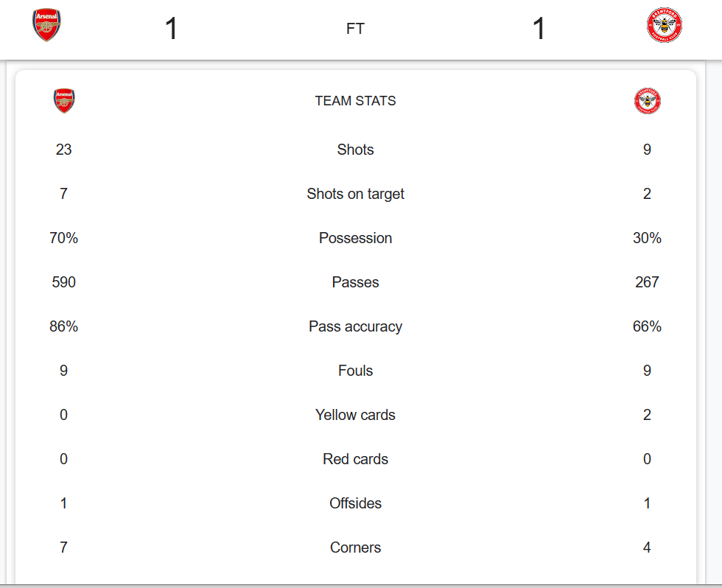722x588 pixels.
Task: Select Brentford's 66% pass accuracy value
Action: [647, 326]
